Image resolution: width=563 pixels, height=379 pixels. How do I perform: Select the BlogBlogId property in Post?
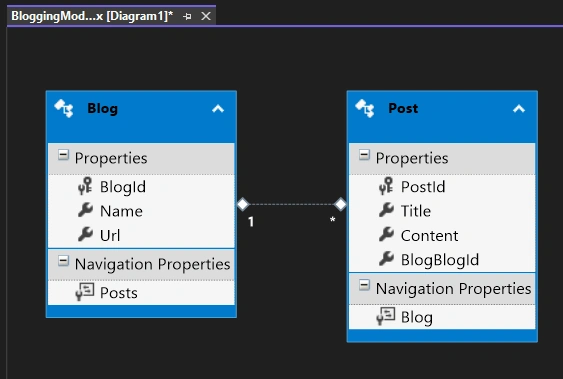pos(442,259)
